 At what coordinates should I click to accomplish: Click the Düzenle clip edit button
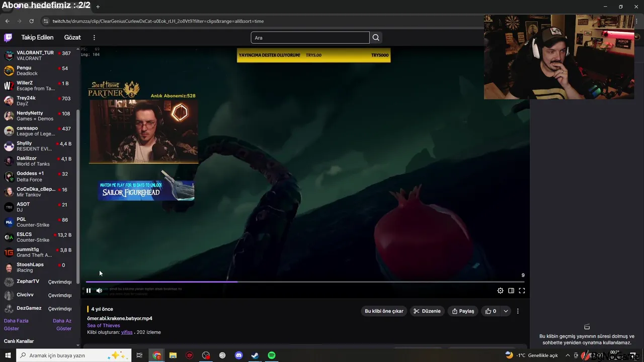pyautogui.click(x=427, y=311)
